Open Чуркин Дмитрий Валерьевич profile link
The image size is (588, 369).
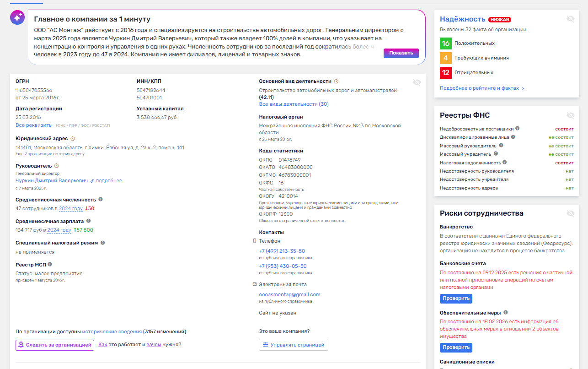point(52,181)
